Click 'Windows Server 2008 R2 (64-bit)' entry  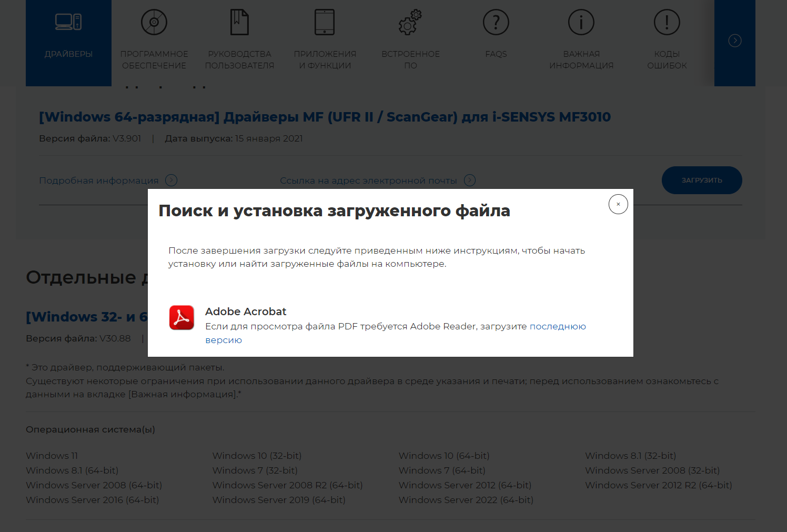(288, 485)
